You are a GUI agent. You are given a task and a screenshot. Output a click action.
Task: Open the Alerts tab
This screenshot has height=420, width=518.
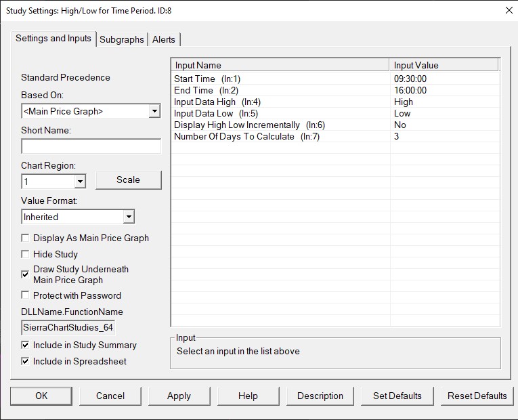(x=164, y=39)
